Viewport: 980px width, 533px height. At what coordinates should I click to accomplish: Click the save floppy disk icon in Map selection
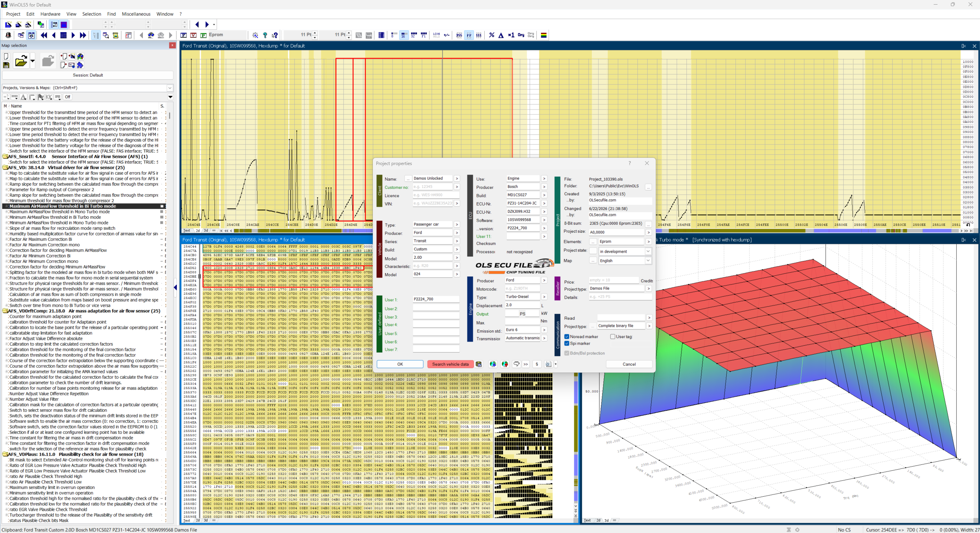coord(6,65)
